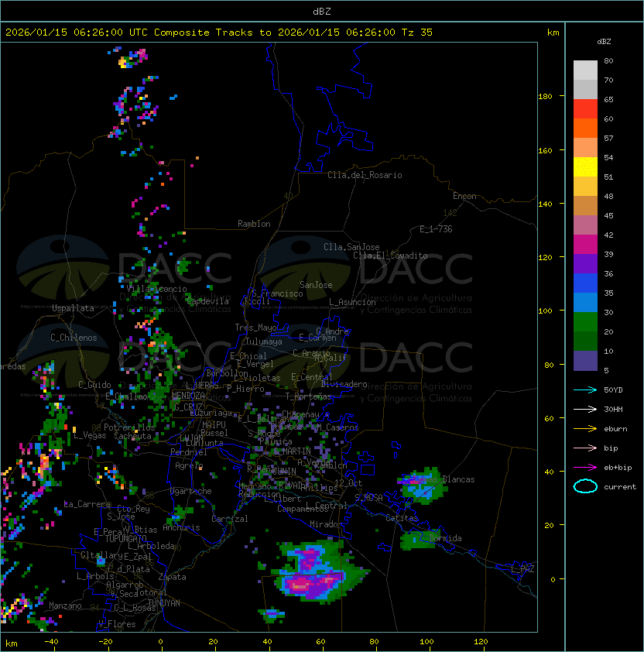Click the pink bip arrow legend icon
The image size is (644, 652).
tap(585, 448)
